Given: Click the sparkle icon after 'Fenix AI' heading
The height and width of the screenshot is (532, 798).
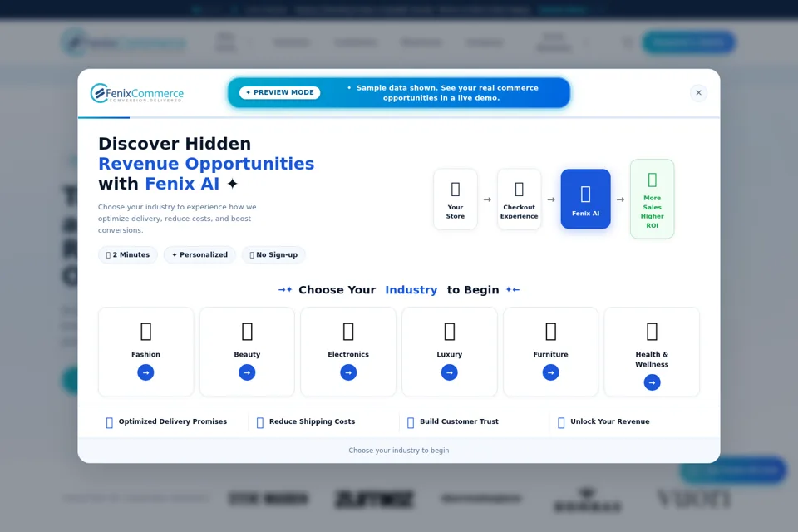Looking at the screenshot, I should click(232, 183).
